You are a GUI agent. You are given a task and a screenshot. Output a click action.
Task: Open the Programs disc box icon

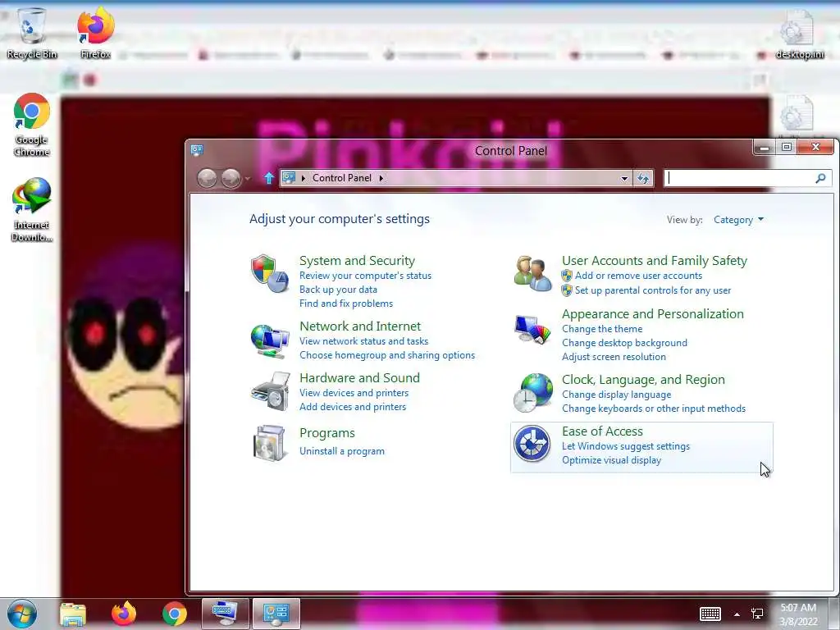tap(270, 443)
